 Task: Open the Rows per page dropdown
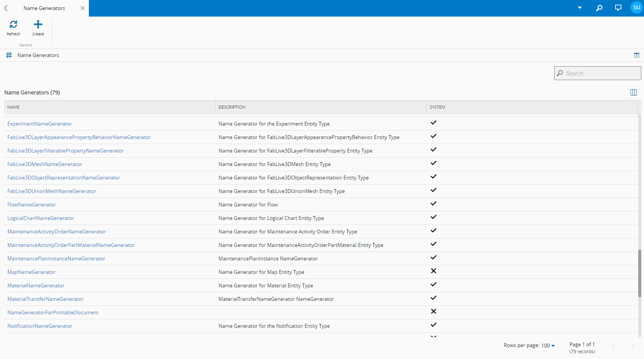tap(548, 346)
